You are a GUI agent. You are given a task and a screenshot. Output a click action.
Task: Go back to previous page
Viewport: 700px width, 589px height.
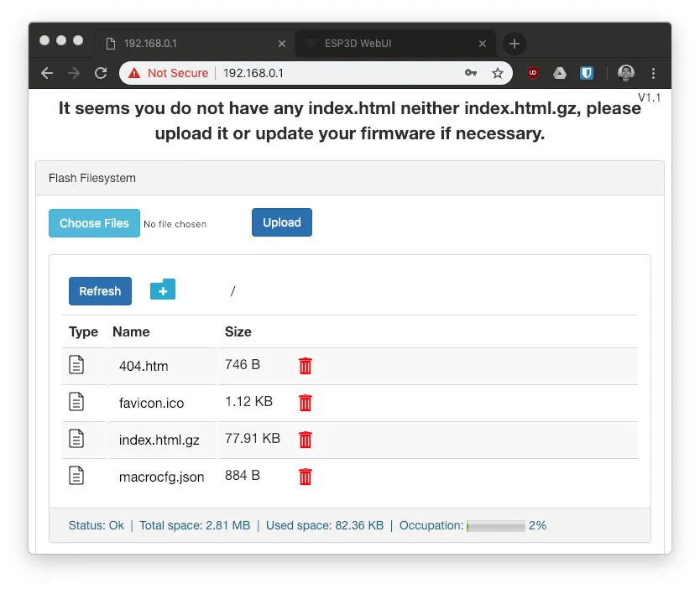point(47,73)
